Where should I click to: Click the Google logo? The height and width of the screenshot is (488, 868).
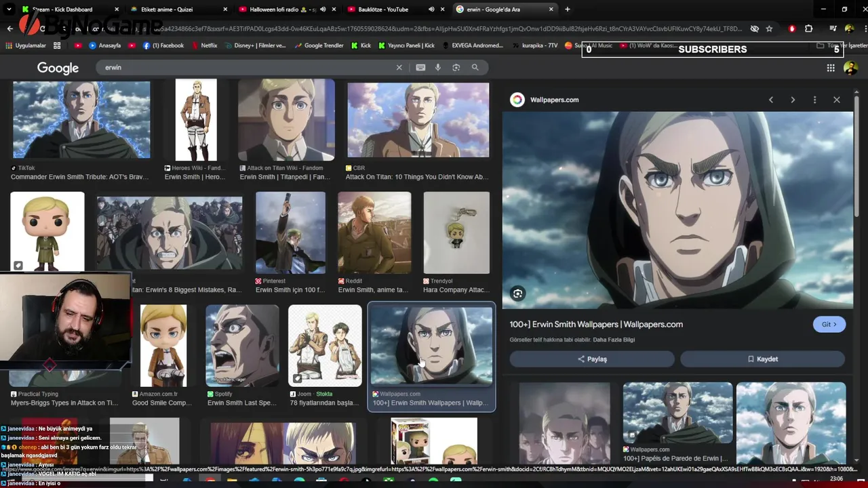[58, 68]
